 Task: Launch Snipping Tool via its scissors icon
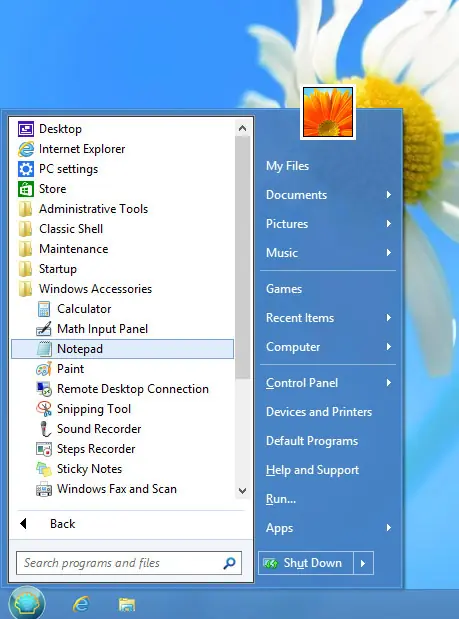[44, 409]
